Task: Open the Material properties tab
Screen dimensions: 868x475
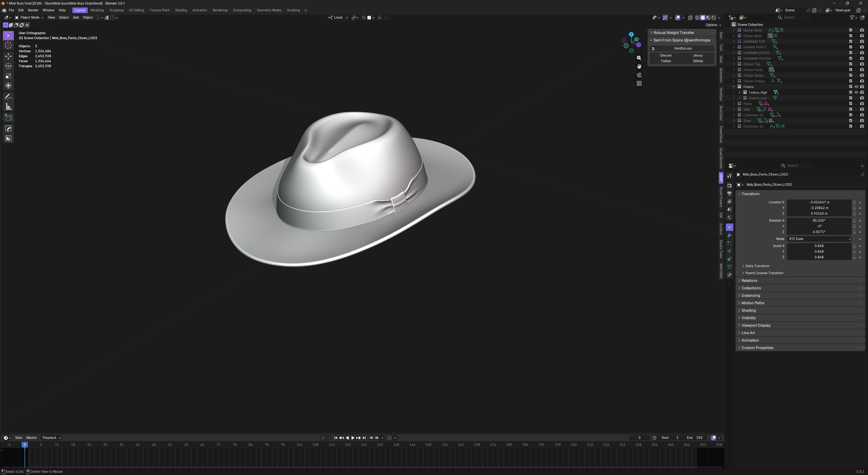Action: pos(729,275)
